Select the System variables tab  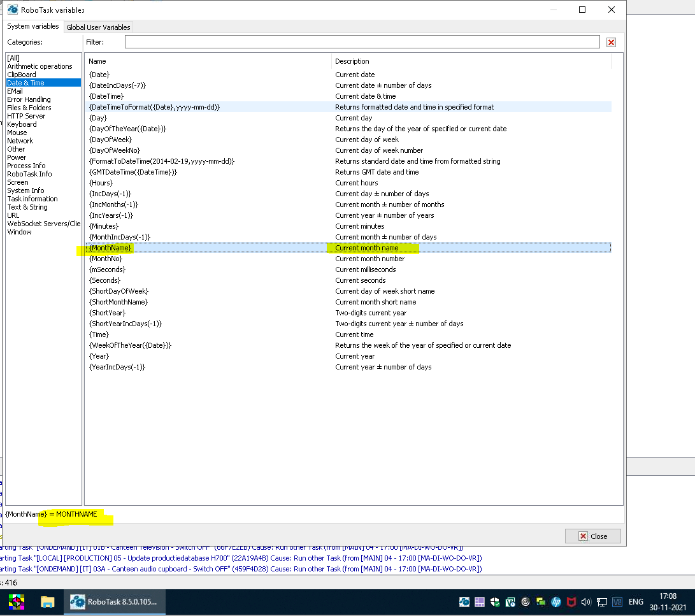pyautogui.click(x=33, y=27)
